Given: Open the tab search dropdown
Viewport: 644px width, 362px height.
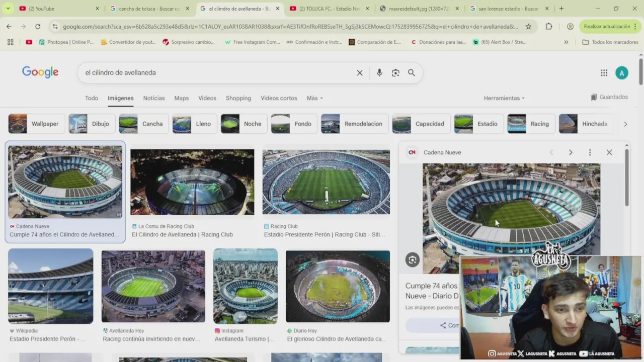Looking at the screenshot, I should coord(8,9).
